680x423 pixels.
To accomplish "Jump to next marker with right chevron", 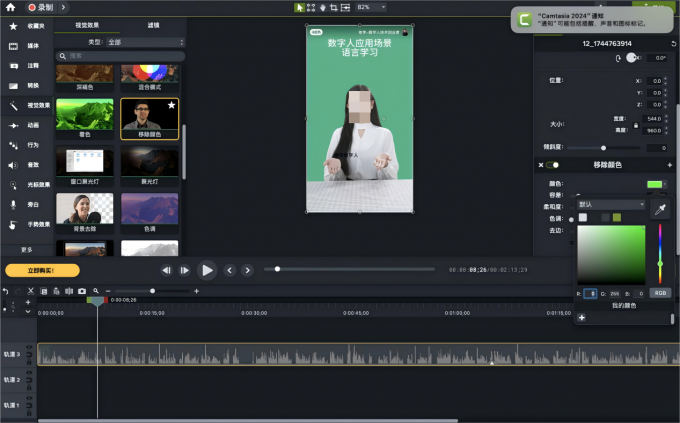I will click(x=247, y=270).
